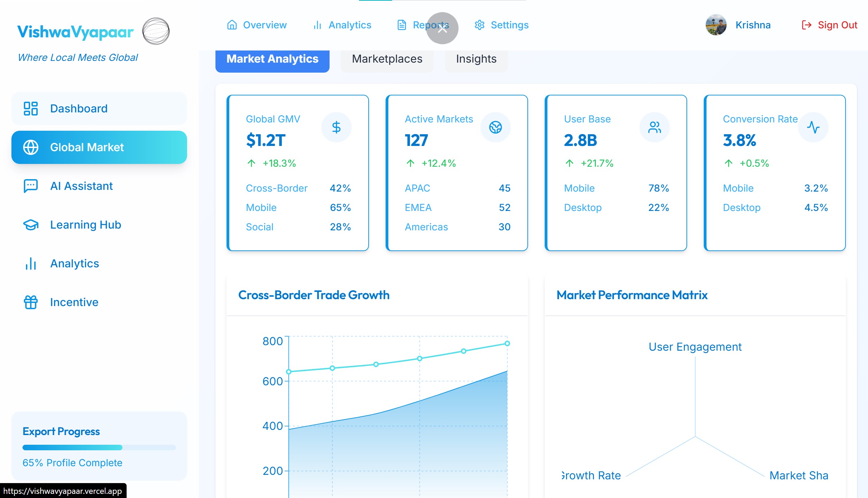Open Analytics in the left sidebar
This screenshot has width=868, height=498.
[x=74, y=264]
